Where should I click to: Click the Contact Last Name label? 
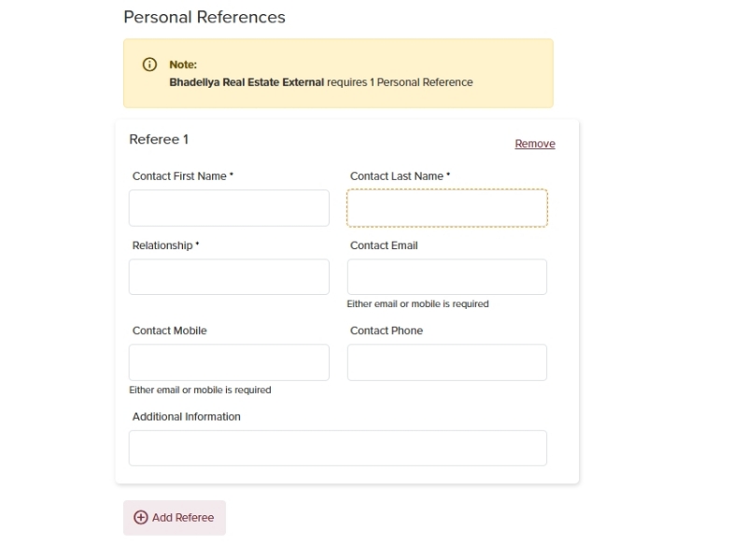pos(400,176)
